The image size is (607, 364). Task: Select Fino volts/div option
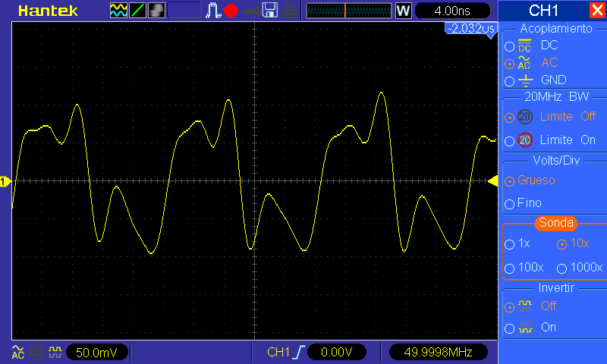tap(509, 204)
